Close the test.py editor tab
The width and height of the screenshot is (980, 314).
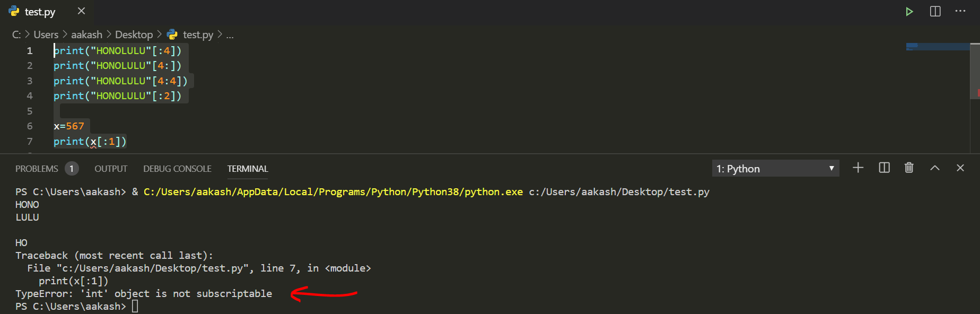[x=81, y=11]
